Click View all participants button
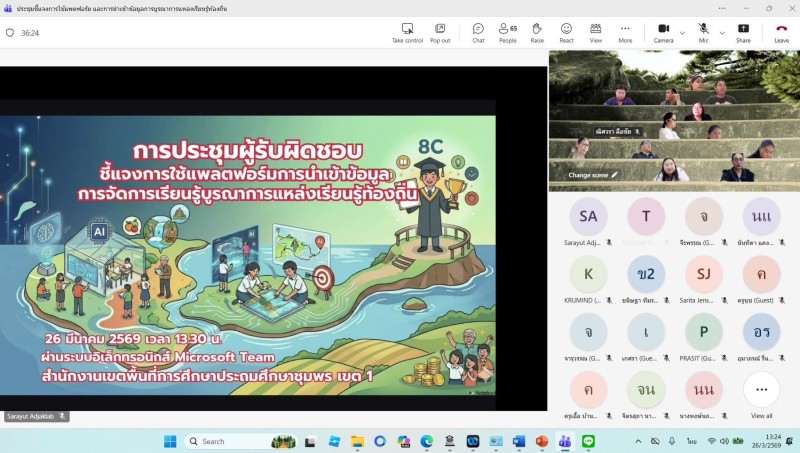Image resolution: width=800 pixels, height=453 pixels. pyautogui.click(x=761, y=390)
